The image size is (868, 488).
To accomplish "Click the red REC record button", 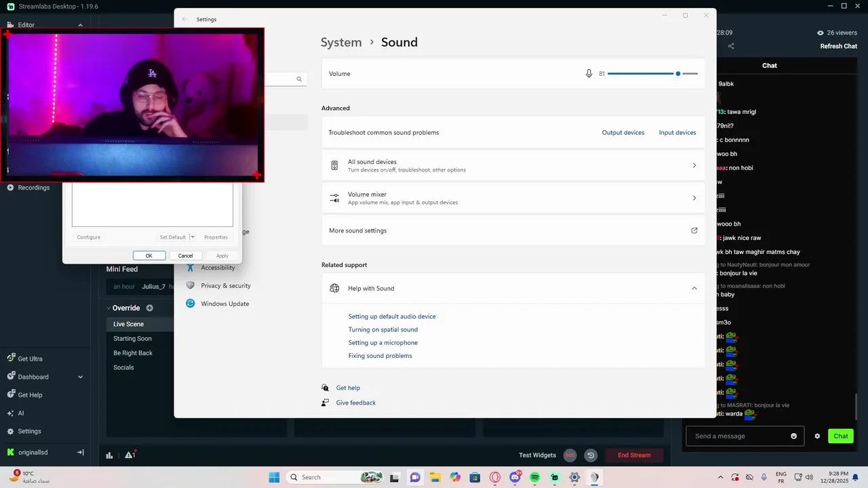I will pyautogui.click(x=570, y=455).
